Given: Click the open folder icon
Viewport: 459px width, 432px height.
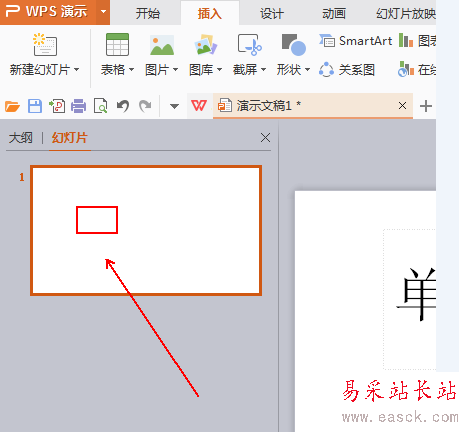Looking at the screenshot, I should click(12, 106).
